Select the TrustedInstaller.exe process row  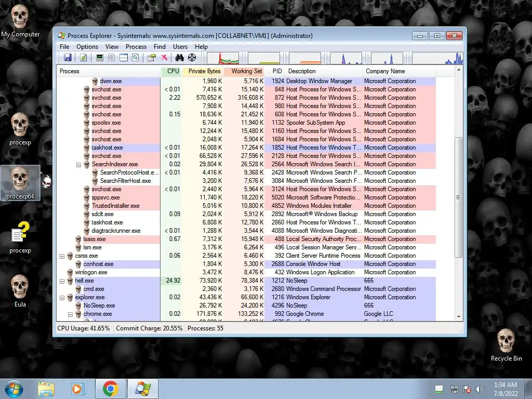tap(246, 206)
